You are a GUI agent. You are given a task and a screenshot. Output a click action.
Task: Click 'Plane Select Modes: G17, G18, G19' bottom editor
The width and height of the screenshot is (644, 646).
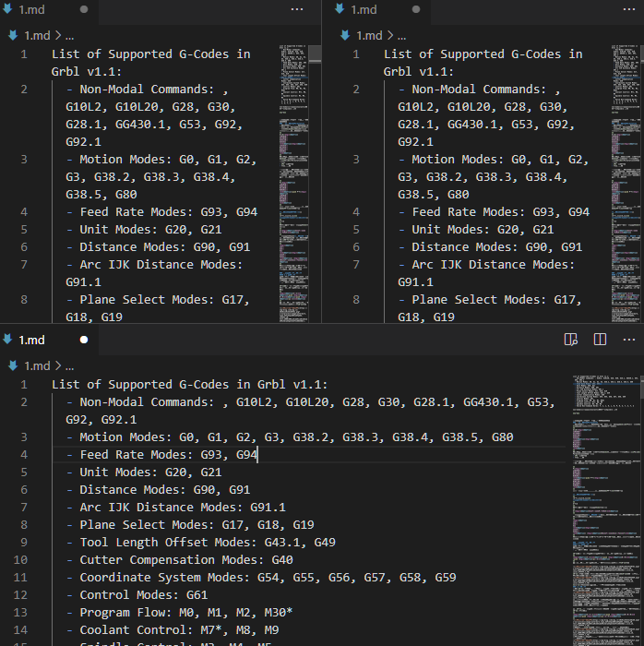[x=190, y=525]
